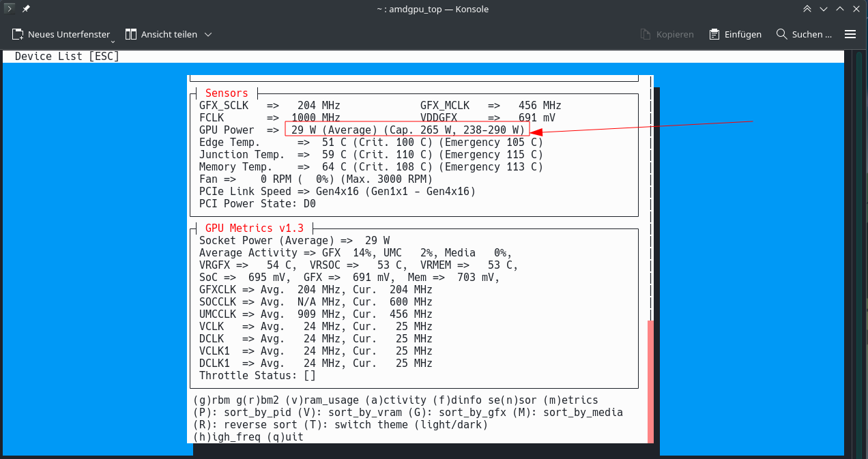Screen dimensions: 868x459
Task: Click the GFXCLK Avg. 204 MHz row
Action: [x=316, y=290]
